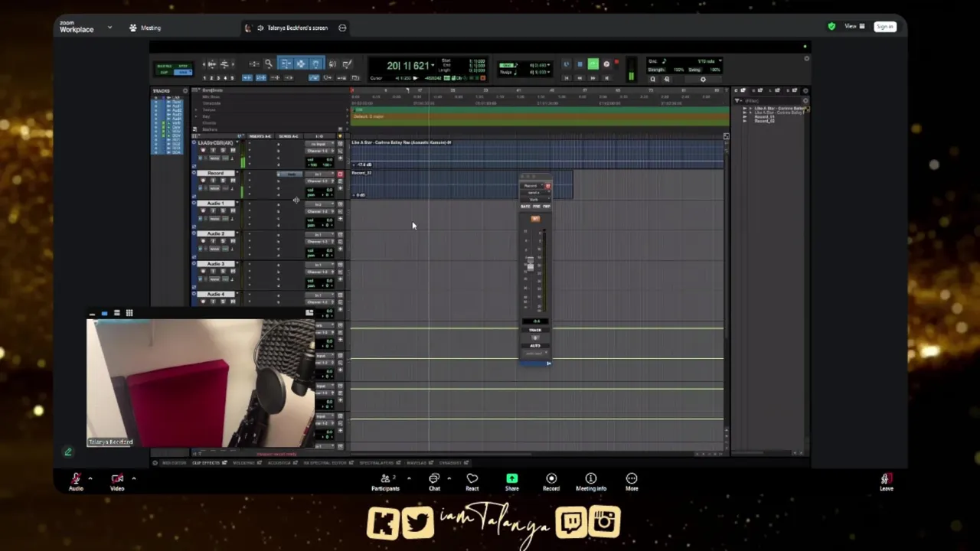Toggle record enable in floating fader window
980x551 pixels.
pyautogui.click(x=547, y=185)
